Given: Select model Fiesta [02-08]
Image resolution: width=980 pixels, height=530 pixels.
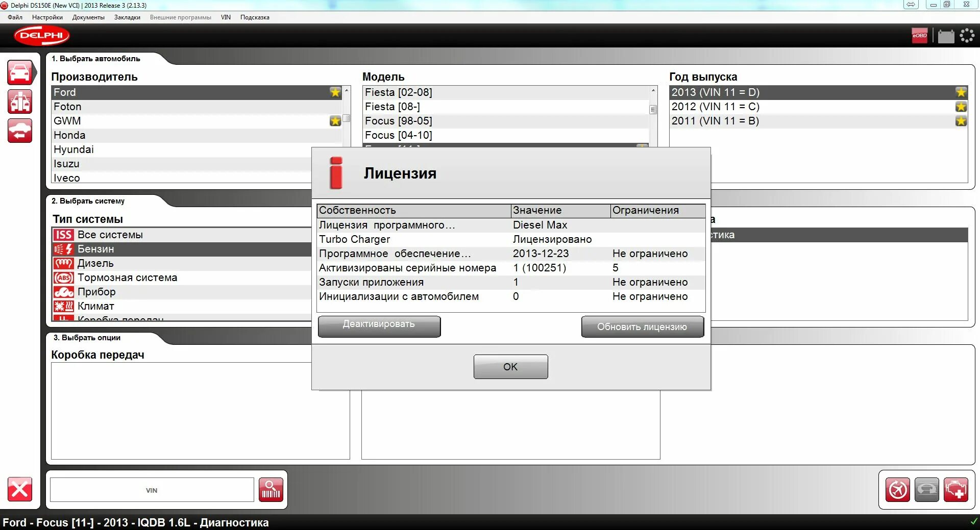Looking at the screenshot, I should (506, 92).
